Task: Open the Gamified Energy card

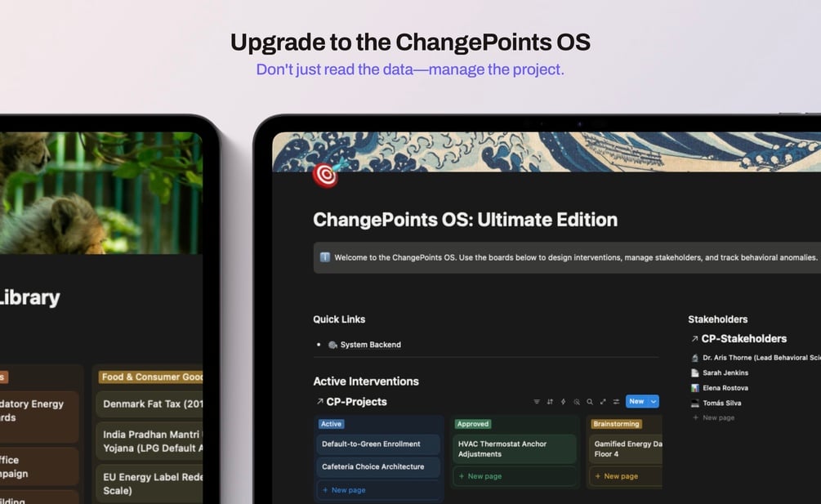Action: (x=626, y=449)
